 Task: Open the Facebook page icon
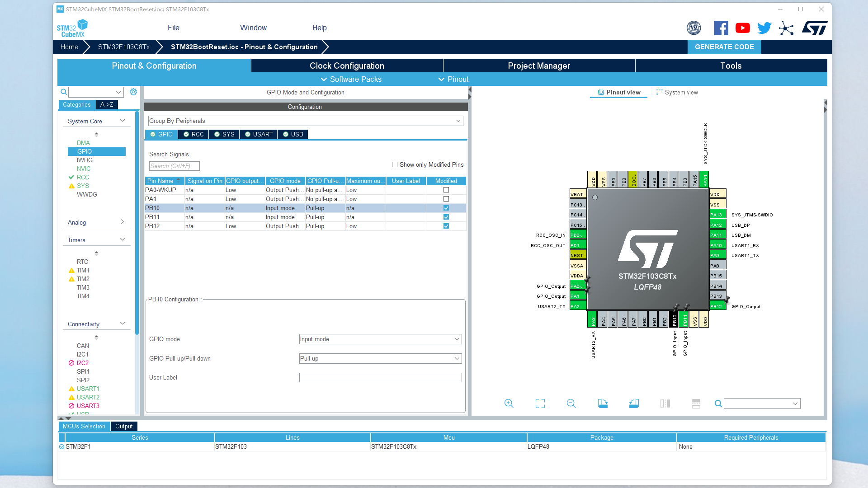[x=721, y=28]
